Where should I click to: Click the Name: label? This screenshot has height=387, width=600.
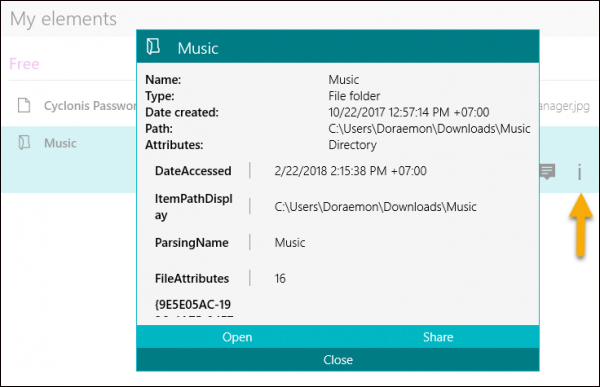(163, 80)
